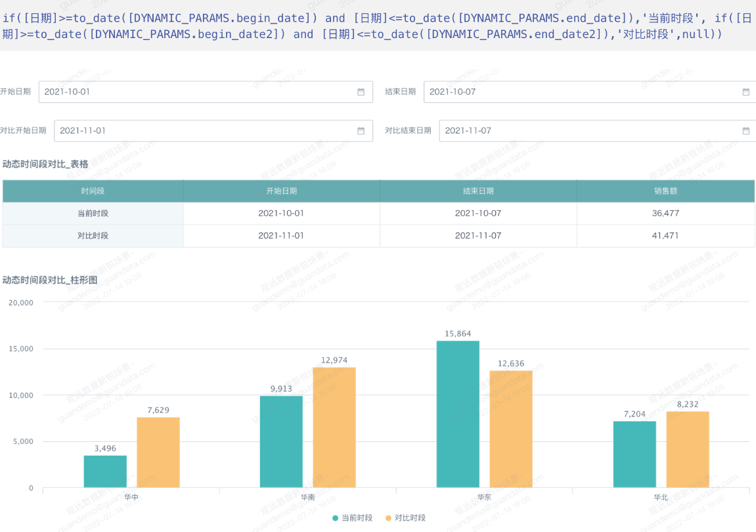Click the orange 华东 bar labeled 12,636
This screenshot has height=532, width=756.
point(511,430)
